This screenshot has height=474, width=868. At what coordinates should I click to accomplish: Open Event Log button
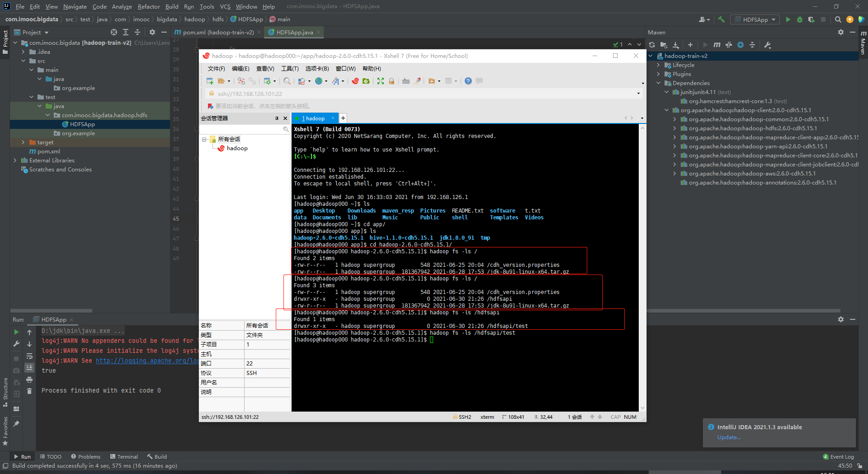[x=838, y=457]
